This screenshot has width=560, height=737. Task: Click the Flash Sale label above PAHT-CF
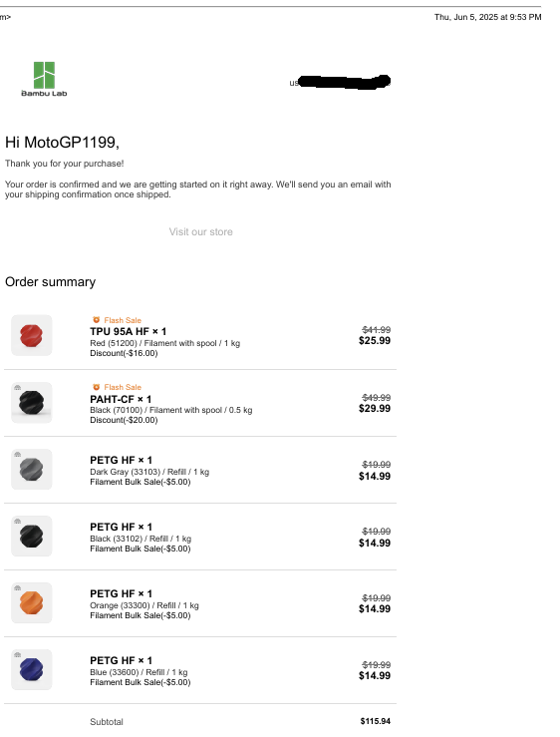coord(123,387)
